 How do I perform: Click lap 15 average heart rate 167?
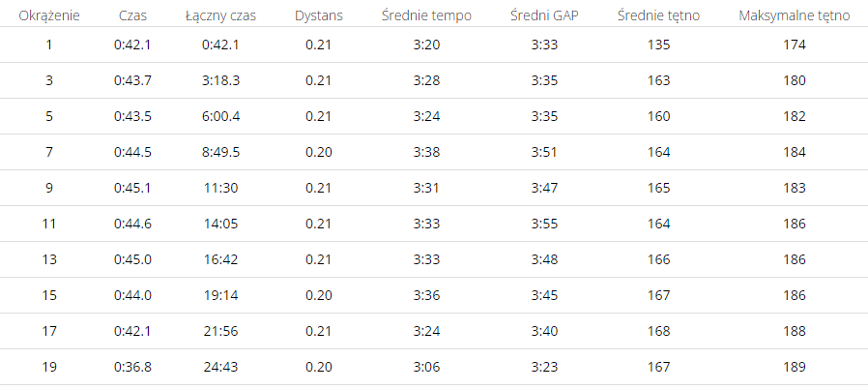[x=658, y=295]
